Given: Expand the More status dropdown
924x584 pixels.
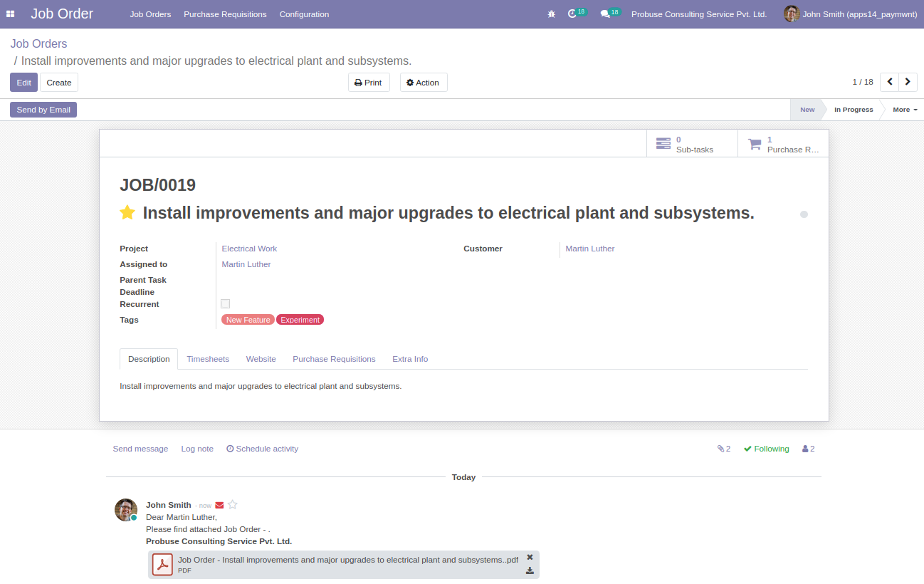Looking at the screenshot, I should point(905,110).
